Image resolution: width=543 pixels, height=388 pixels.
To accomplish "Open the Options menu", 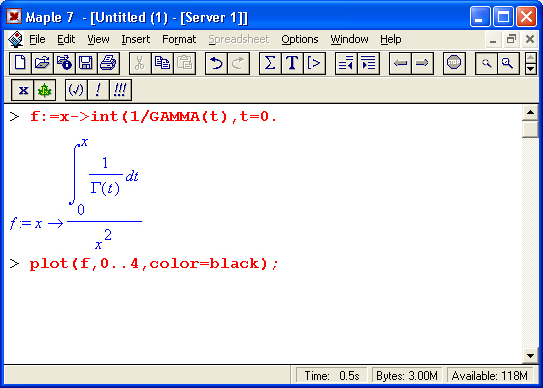I will [x=300, y=39].
